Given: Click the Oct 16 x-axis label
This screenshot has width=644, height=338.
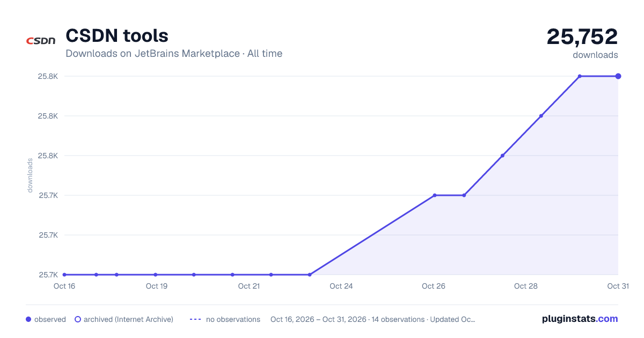Looking at the screenshot, I should tap(64, 286).
